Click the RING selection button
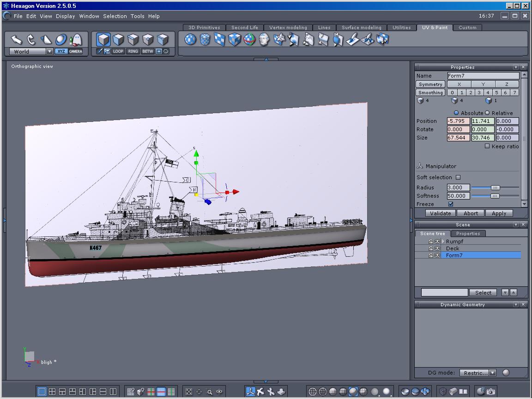 133,51
